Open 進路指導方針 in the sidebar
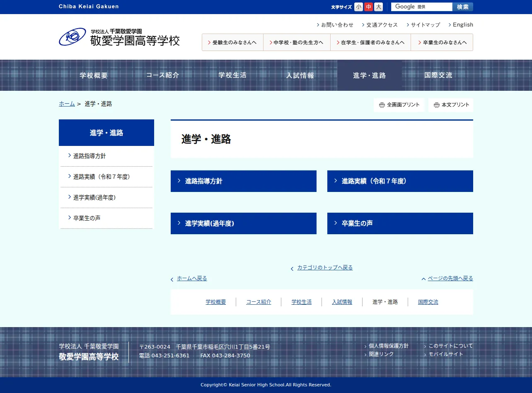The image size is (532, 393). tap(106, 156)
